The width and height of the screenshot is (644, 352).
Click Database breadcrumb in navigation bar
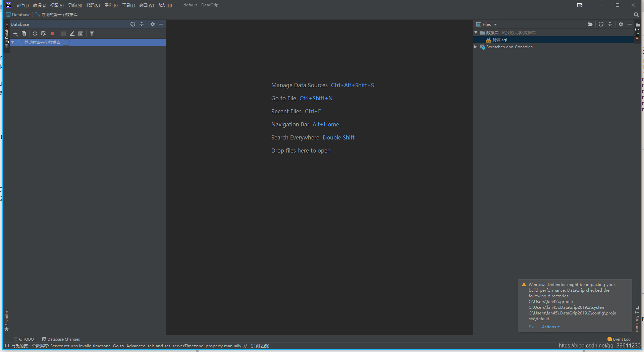point(18,15)
